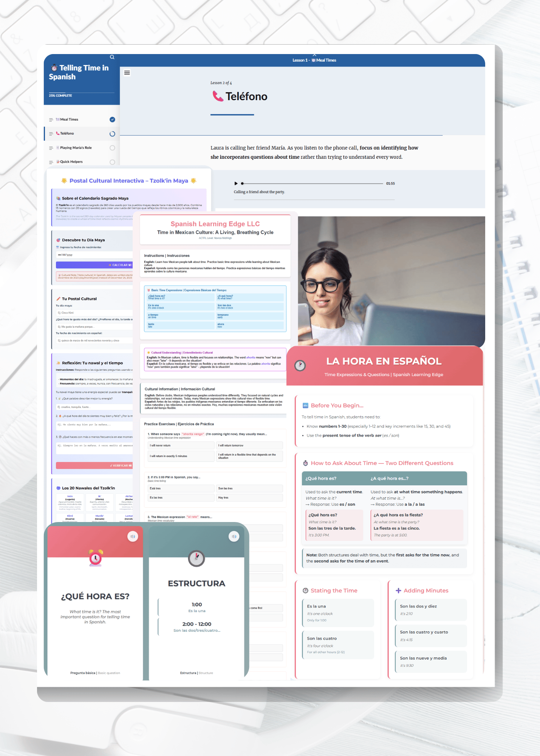Open the search icon in course sidebar
This screenshot has height=756, width=540.
[112, 57]
